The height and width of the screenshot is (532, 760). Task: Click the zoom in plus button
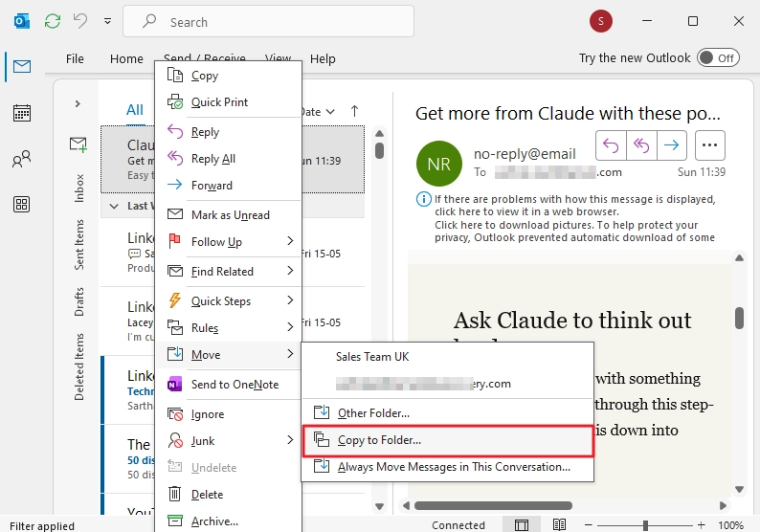(701, 525)
